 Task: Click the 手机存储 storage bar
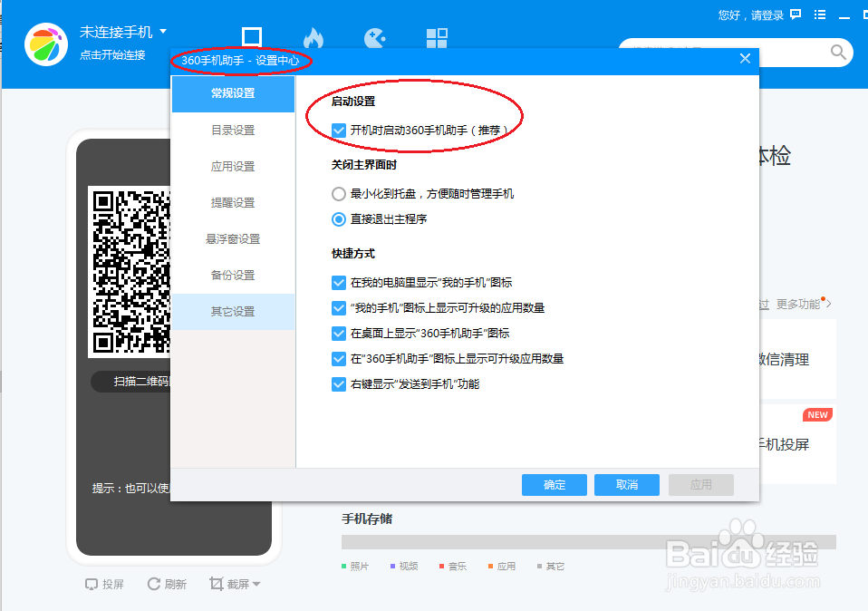(x=588, y=542)
